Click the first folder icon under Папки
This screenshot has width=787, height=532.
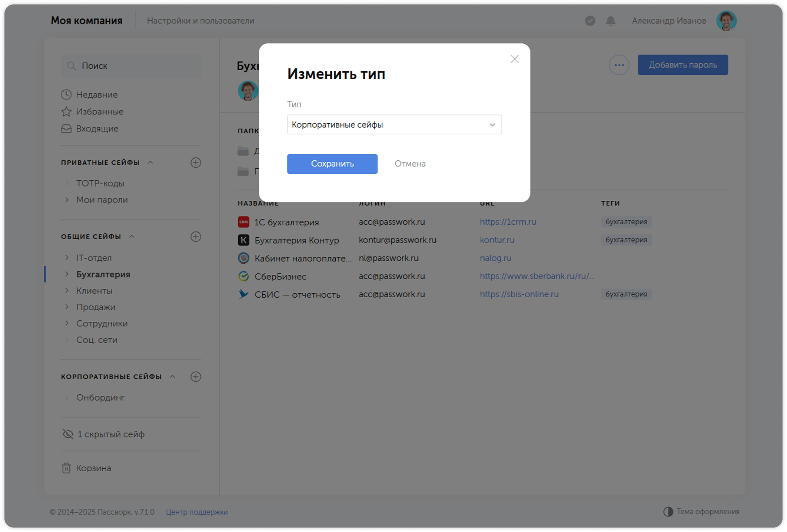pos(243,151)
